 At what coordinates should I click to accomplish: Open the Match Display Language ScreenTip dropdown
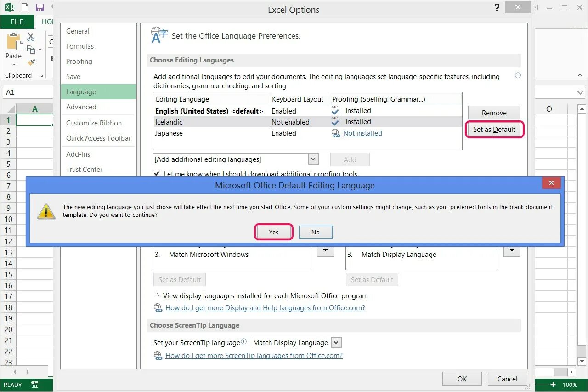coord(336,342)
